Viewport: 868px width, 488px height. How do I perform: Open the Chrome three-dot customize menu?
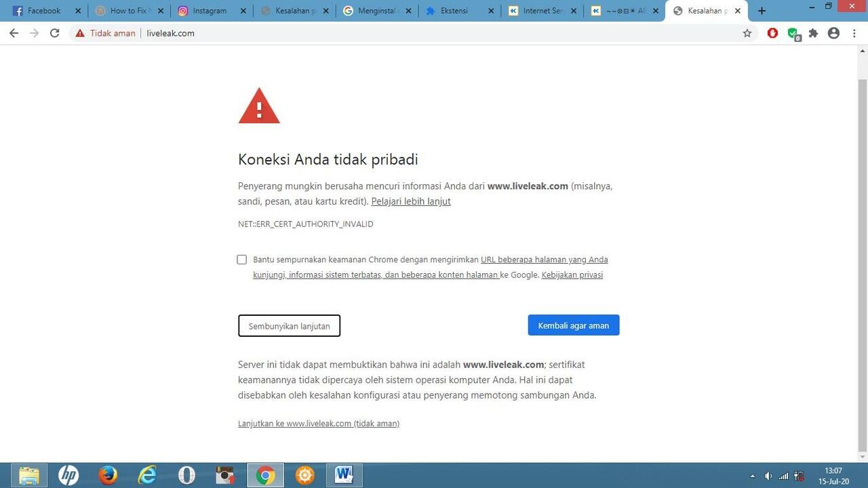(x=854, y=33)
